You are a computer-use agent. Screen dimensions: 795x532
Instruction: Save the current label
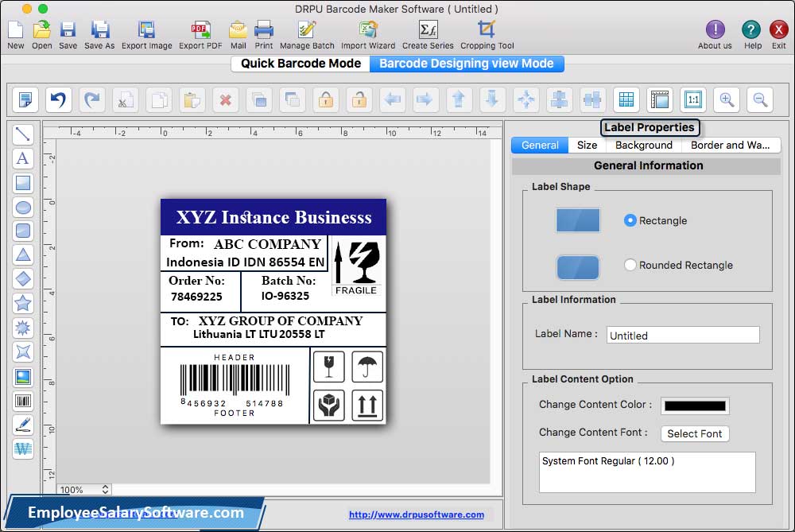[x=68, y=34]
